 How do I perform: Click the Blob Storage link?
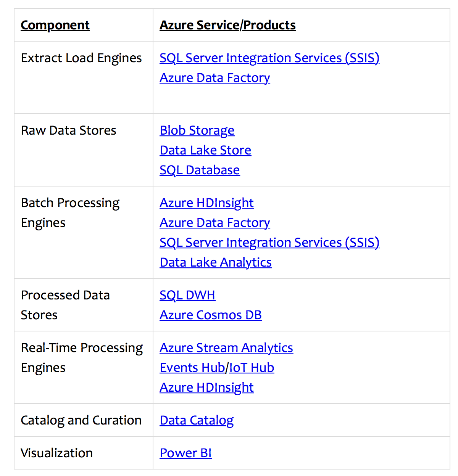pos(197,130)
